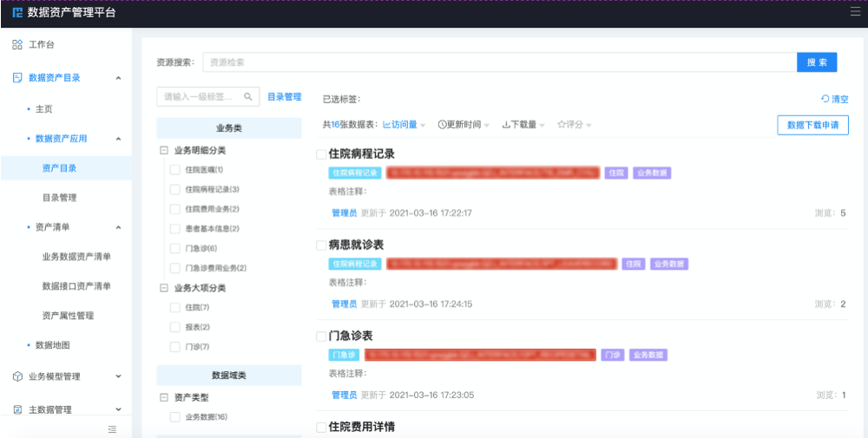Screen dimensions: 868x438
Task: Collapse the 数据资产目录 menu chevron
Action: (118, 78)
